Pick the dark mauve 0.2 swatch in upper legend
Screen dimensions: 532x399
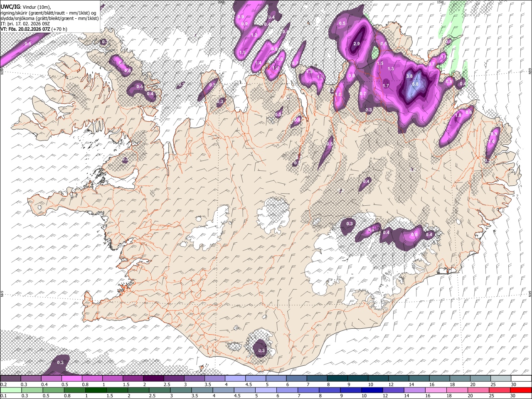(x=10, y=378)
